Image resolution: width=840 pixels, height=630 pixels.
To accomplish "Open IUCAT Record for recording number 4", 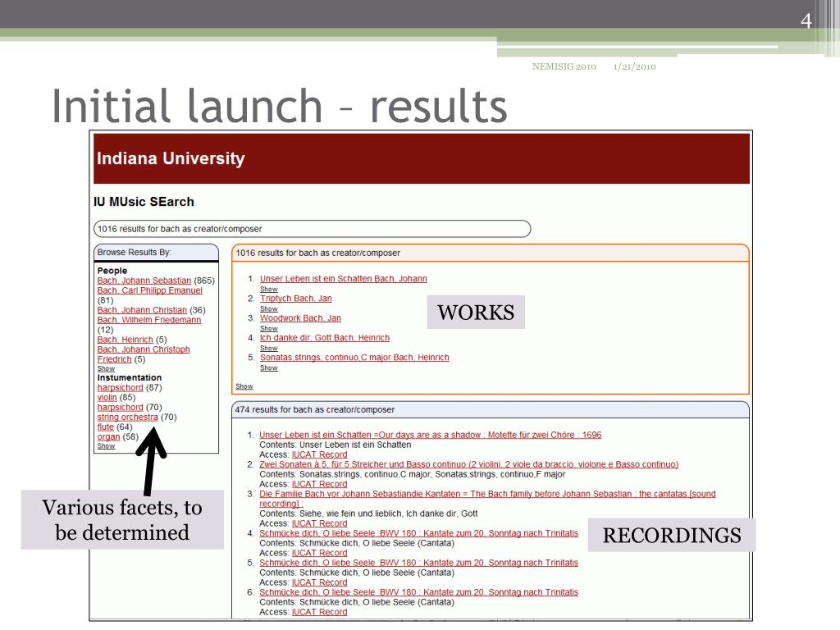I will pyautogui.click(x=319, y=553).
